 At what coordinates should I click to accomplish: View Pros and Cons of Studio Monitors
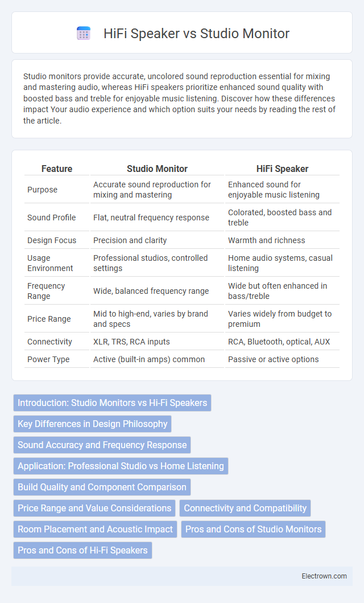point(254,529)
